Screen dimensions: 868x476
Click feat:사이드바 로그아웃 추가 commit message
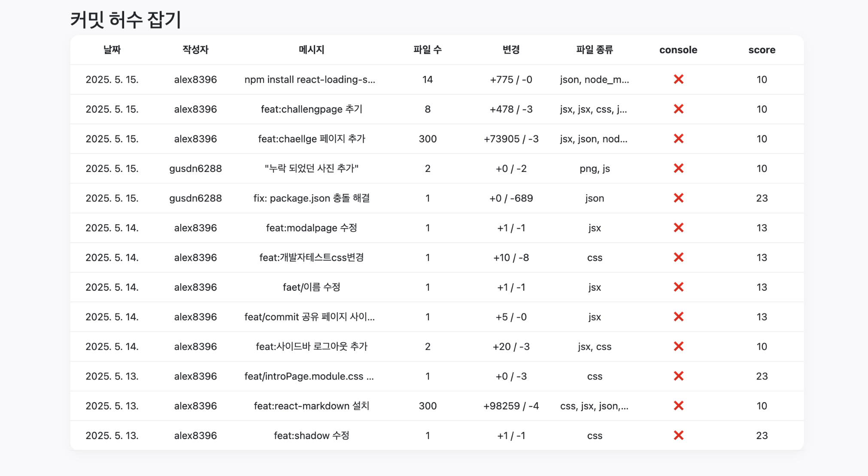coord(312,346)
